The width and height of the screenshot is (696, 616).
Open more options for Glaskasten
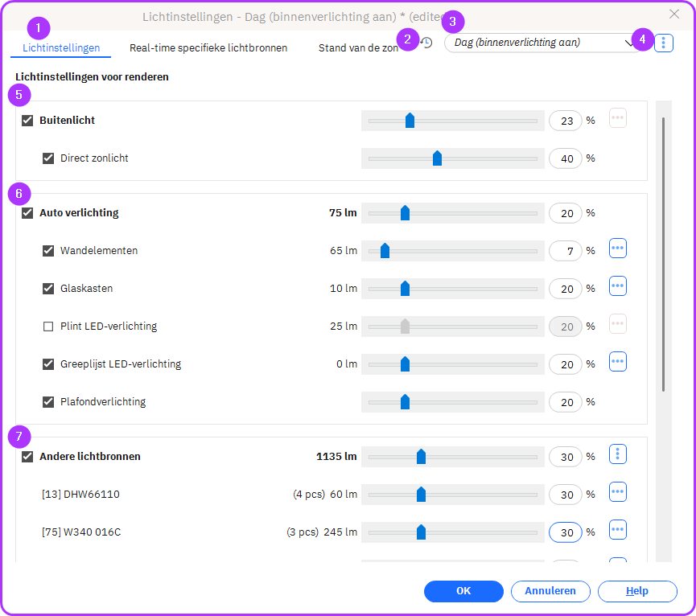617,286
